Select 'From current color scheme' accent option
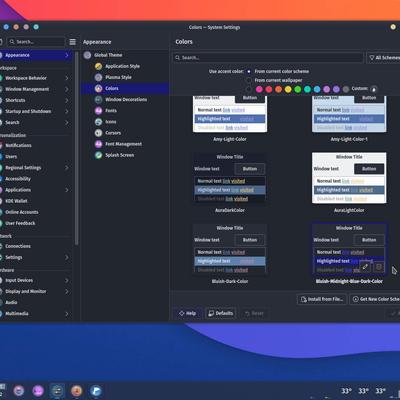Viewport: 400px width, 400px height. [249, 71]
